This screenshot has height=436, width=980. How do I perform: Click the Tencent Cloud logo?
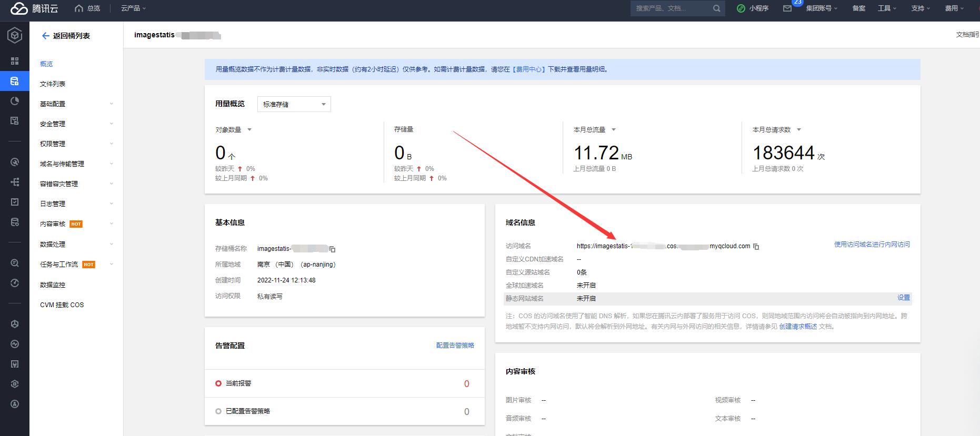click(34, 8)
